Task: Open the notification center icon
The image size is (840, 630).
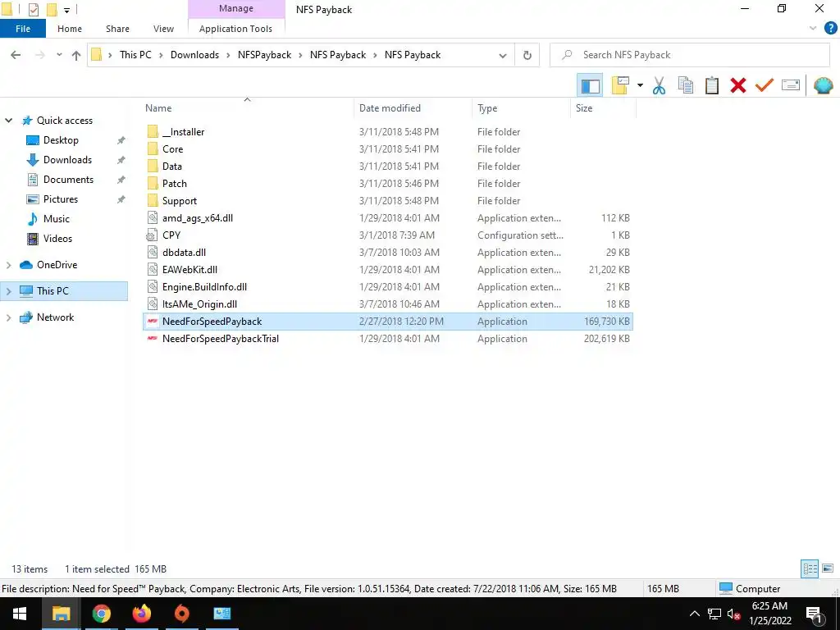Action: [x=814, y=614]
